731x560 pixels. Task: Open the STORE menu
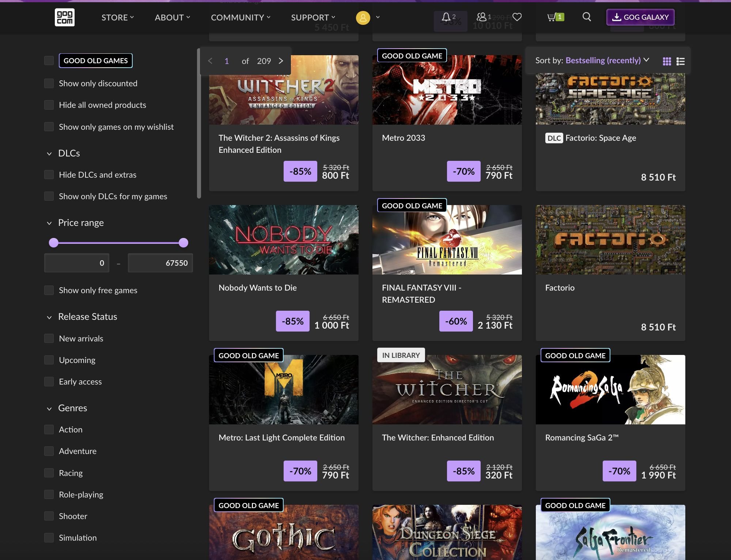tap(118, 17)
